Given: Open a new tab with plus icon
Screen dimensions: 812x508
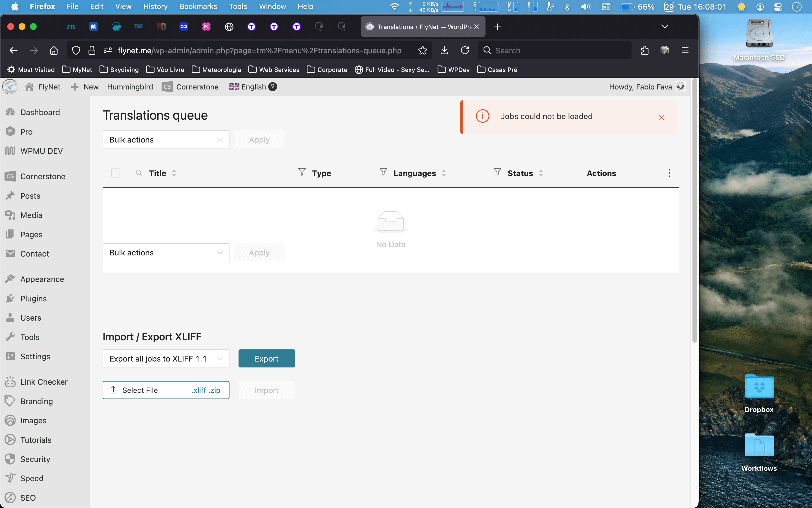Looking at the screenshot, I should [x=498, y=27].
